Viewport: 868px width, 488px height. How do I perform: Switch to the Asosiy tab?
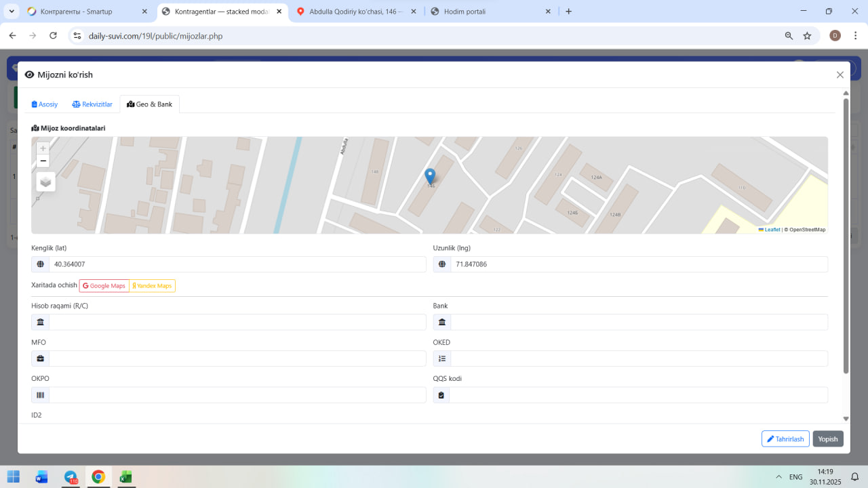pos(45,104)
